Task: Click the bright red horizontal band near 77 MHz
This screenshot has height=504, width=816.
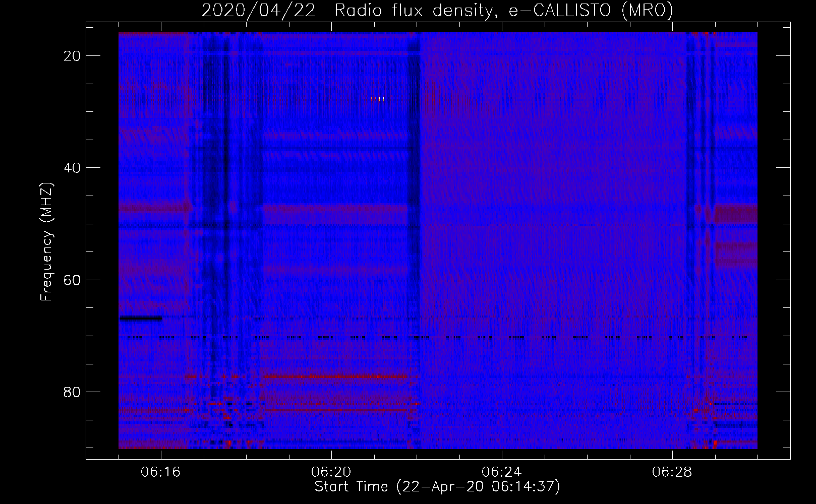Action: point(335,376)
